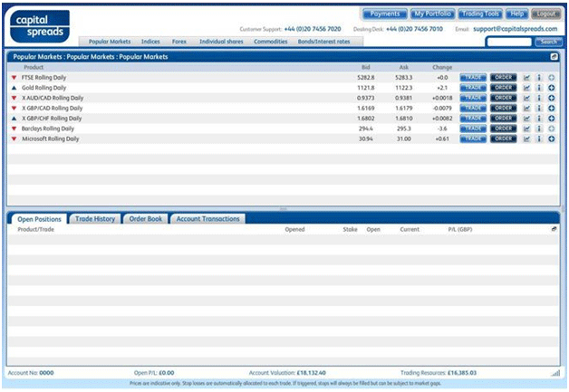Screen dimensions: 569x392
Task: Open Trading Tools
Action: click(x=480, y=14)
